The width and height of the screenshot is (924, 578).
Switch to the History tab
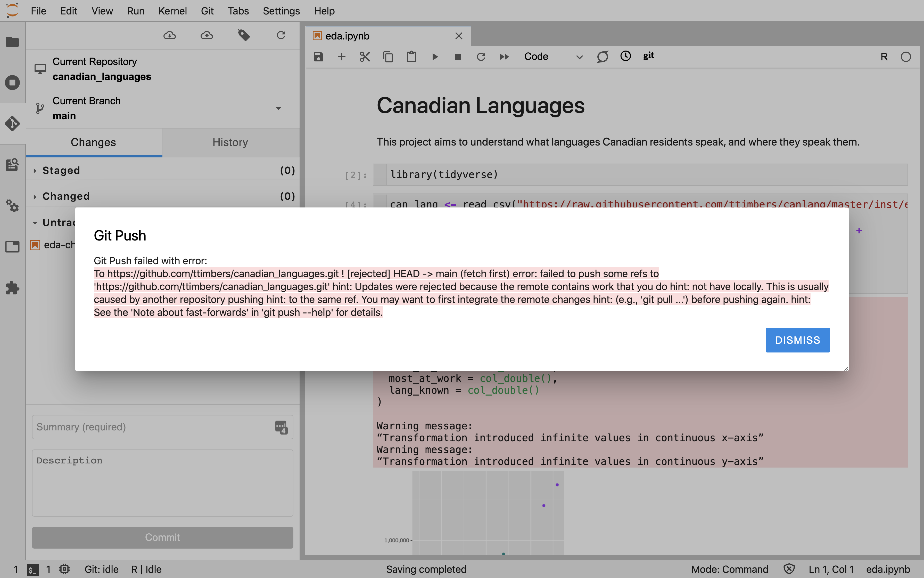pyautogui.click(x=230, y=142)
